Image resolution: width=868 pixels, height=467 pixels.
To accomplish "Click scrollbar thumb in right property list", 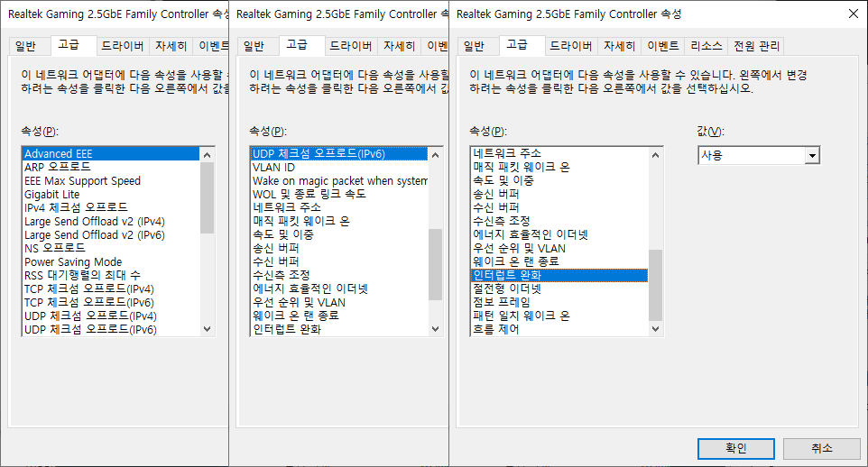I will tap(655, 285).
